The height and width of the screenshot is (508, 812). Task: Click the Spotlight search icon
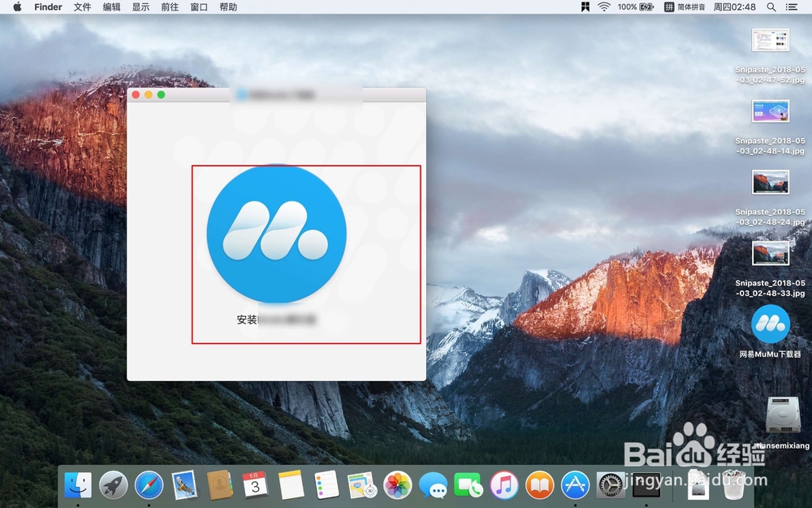coord(770,7)
